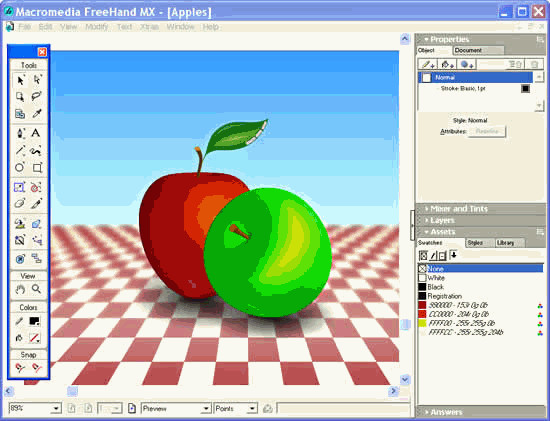Select the Line tool
This screenshot has width=550, height=421.
tap(20, 151)
